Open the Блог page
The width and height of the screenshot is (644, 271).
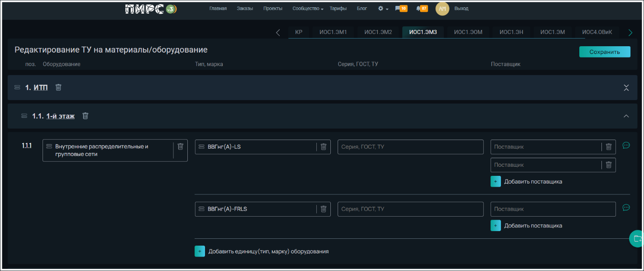pos(362,9)
